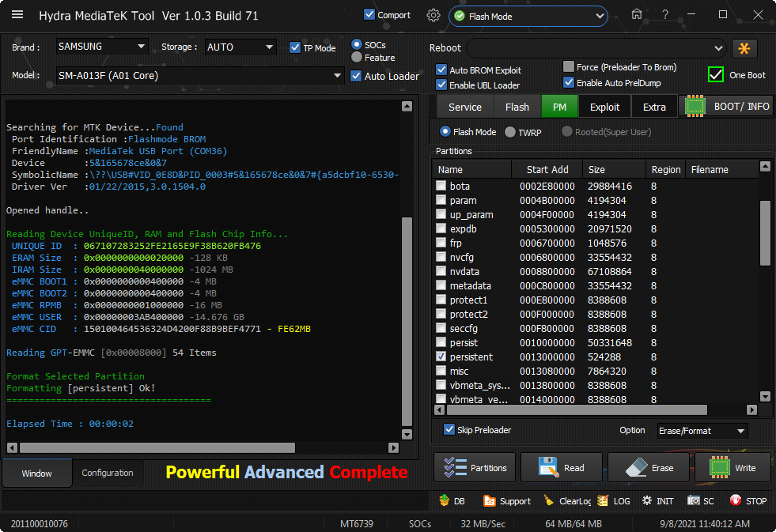Image resolution: width=776 pixels, height=532 pixels.
Task: Click partition list scroll down arrow
Action: coord(765,396)
